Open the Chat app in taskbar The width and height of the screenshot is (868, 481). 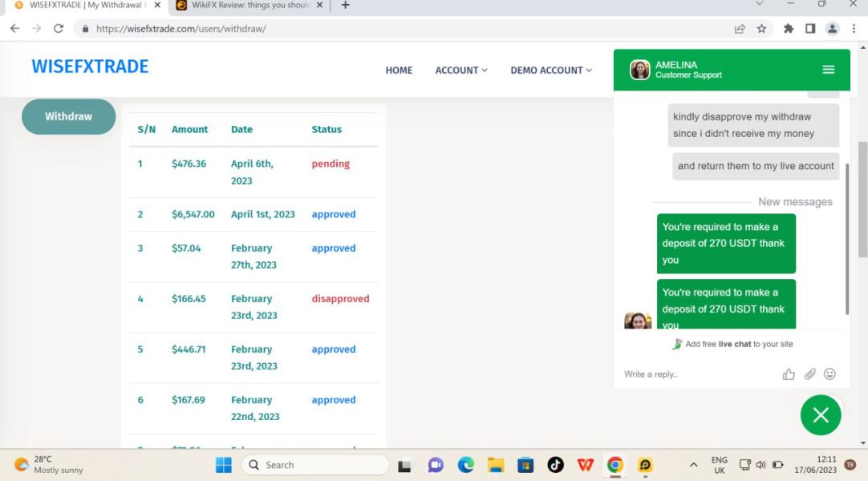(436, 466)
